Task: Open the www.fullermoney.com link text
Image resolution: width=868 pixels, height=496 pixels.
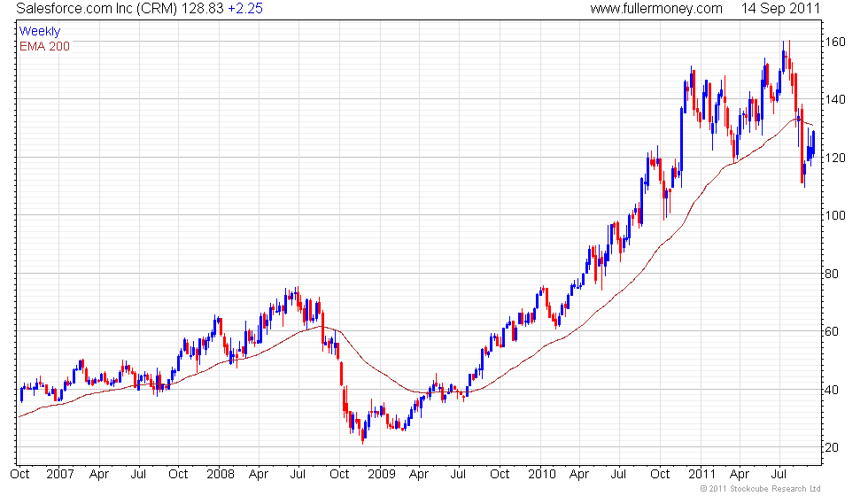Action: [656, 9]
